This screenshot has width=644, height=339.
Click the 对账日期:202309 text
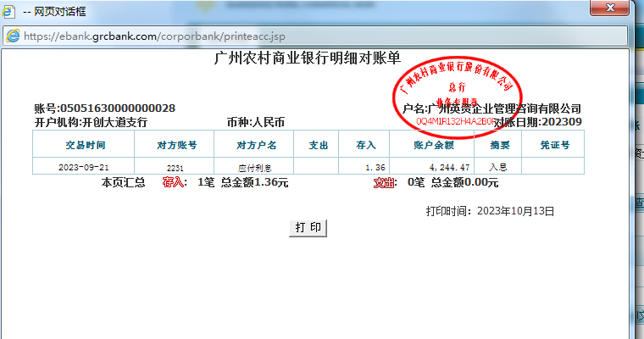point(537,122)
